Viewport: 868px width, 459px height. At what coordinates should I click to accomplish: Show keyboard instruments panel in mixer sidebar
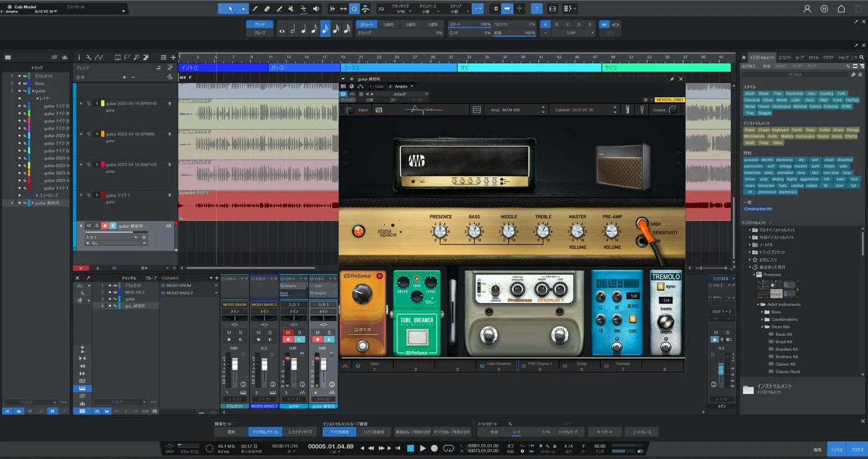[82, 388]
